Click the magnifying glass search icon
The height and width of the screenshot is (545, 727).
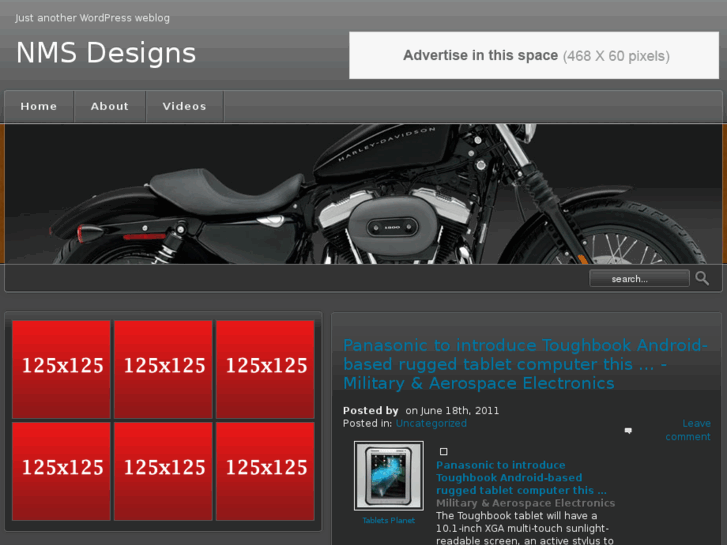click(x=702, y=278)
